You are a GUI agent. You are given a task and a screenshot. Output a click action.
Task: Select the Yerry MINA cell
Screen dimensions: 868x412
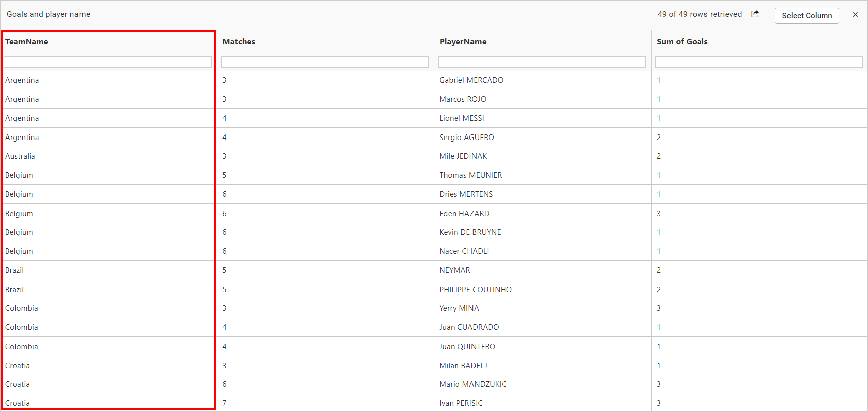(459, 308)
